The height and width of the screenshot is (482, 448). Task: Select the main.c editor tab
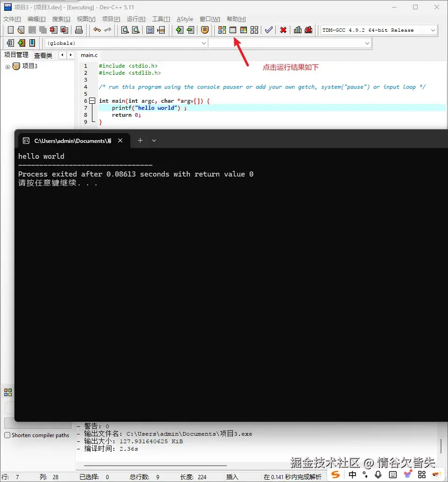click(x=89, y=55)
